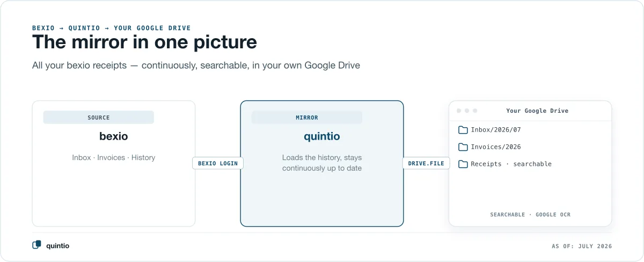Image resolution: width=644 pixels, height=262 pixels.
Task: Select the DRIVE.FILE connector label
Action: (426, 163)
